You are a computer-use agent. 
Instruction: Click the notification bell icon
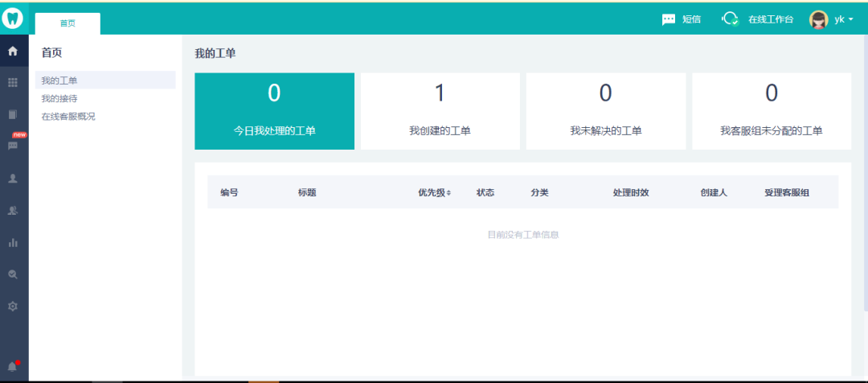[x=13, y=367]
